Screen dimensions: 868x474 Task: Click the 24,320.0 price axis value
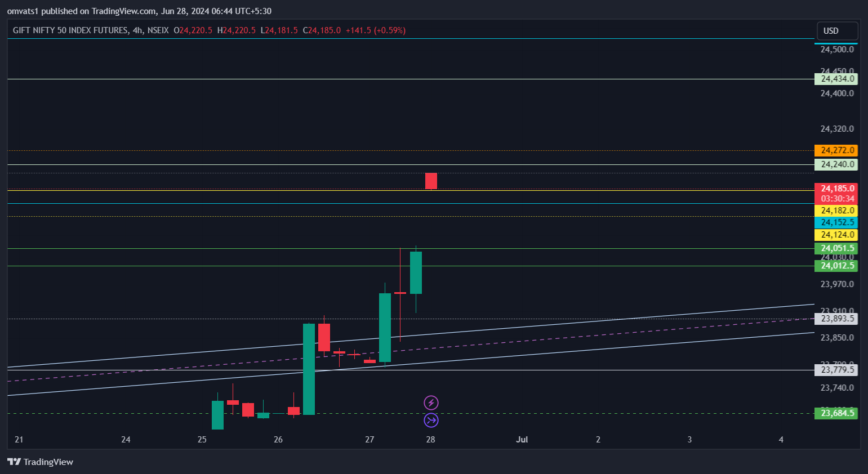837,129
